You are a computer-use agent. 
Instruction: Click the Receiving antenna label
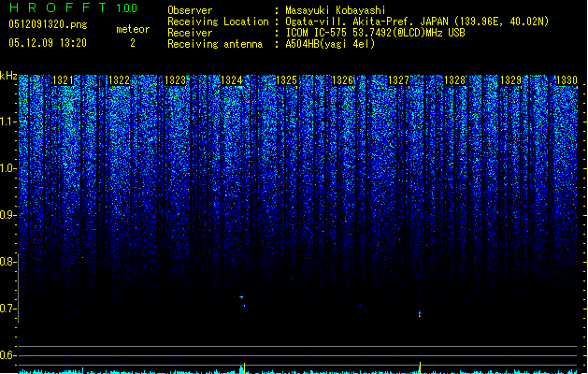click(x=215, y=44)
